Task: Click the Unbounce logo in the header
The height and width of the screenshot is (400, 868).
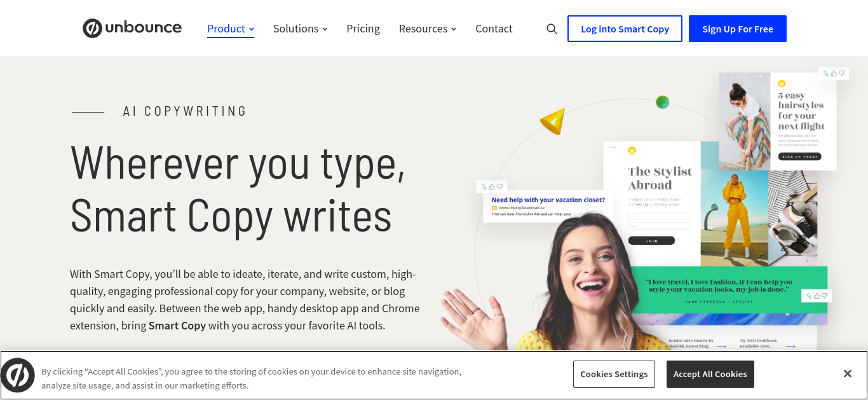Action: pos(132,29)
